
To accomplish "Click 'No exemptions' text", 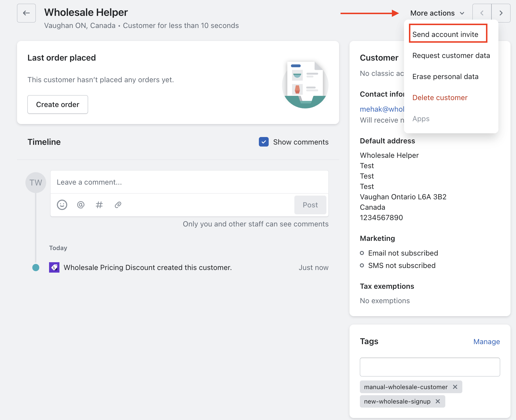I will [x=385, y=301].
